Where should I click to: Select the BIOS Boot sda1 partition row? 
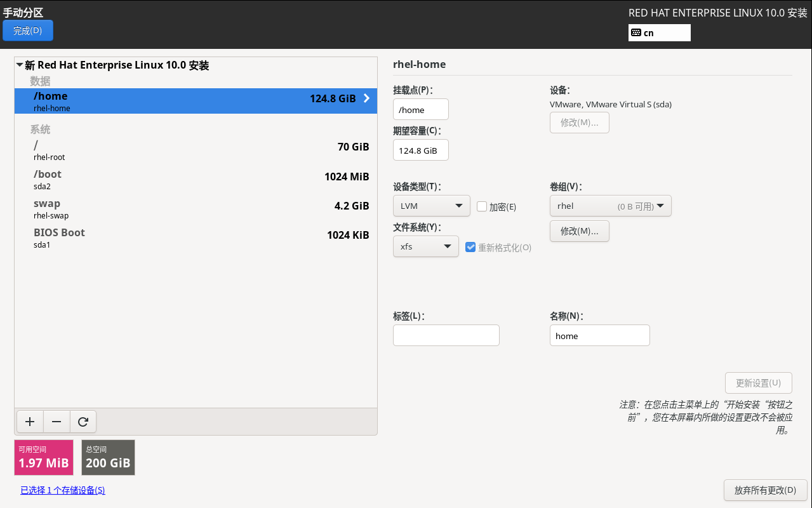[196, 237]
